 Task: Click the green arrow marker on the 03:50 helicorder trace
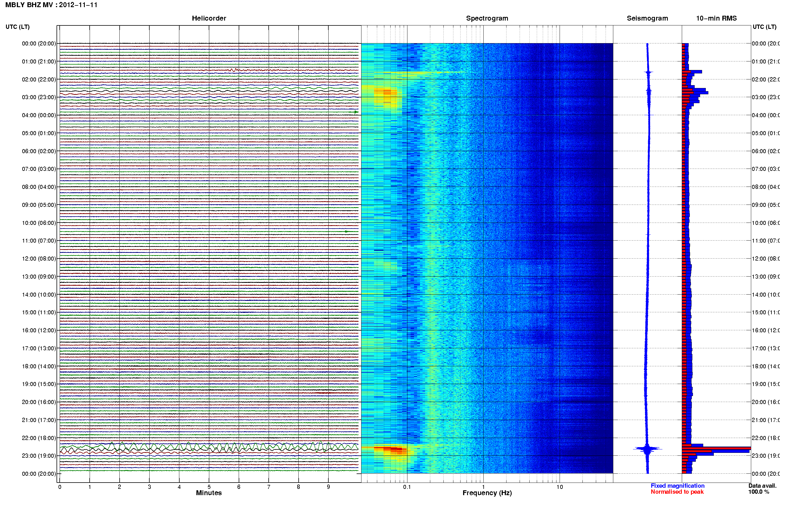[x=356, y=112]
